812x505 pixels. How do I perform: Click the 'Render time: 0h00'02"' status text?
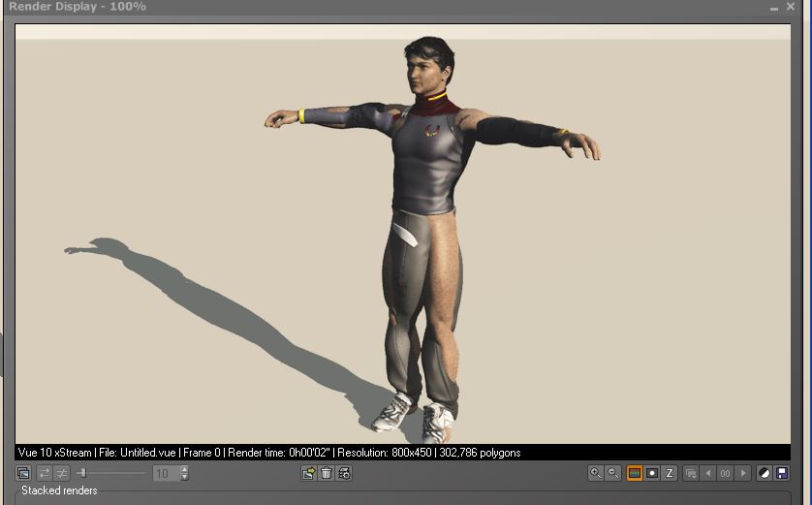[279, 453]
